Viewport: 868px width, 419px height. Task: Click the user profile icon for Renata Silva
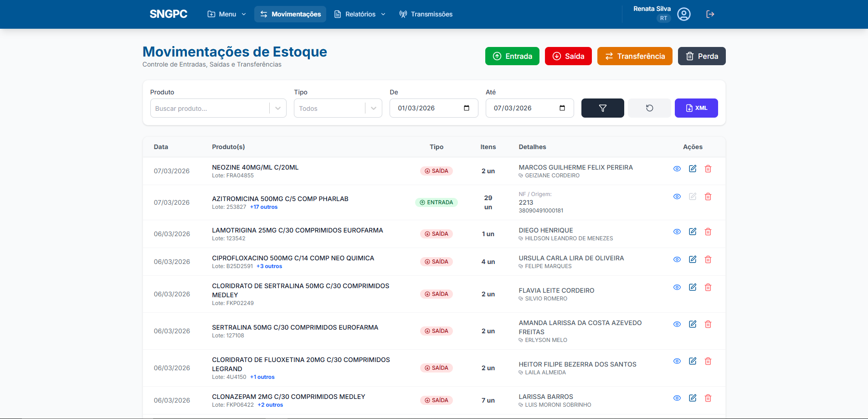point(683,14)
